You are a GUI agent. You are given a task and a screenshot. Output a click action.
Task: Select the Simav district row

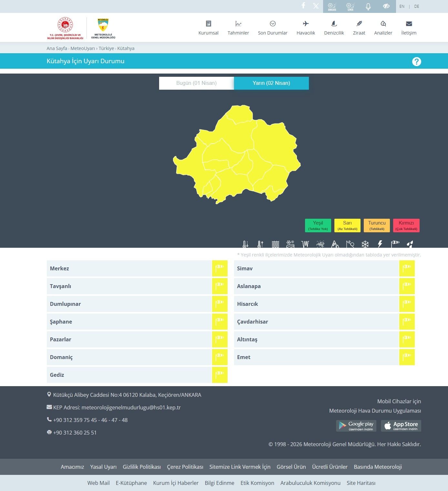316,268
